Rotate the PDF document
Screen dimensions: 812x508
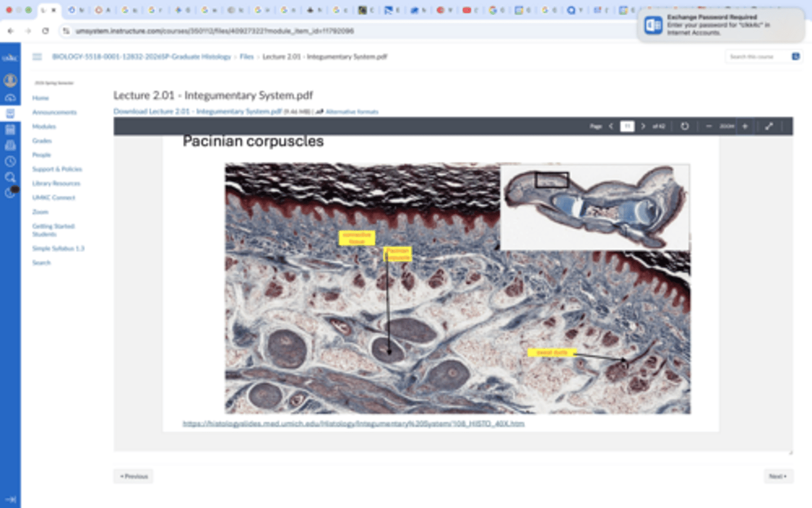click(685, 126)
